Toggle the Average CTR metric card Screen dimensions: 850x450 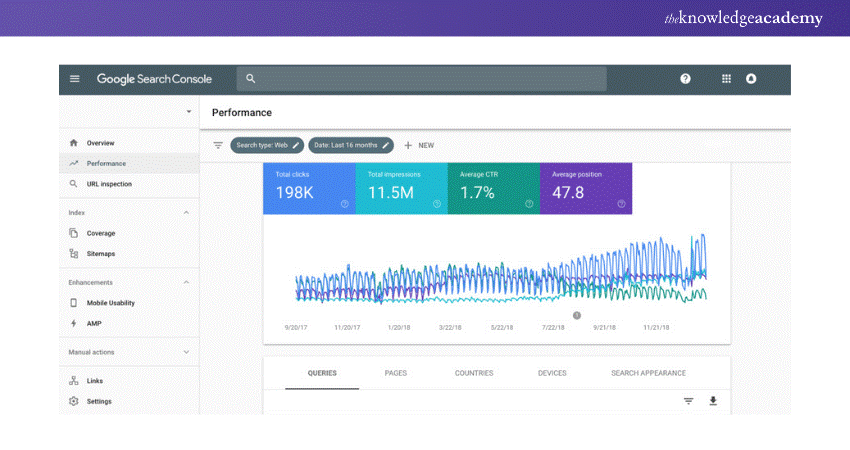494,189
